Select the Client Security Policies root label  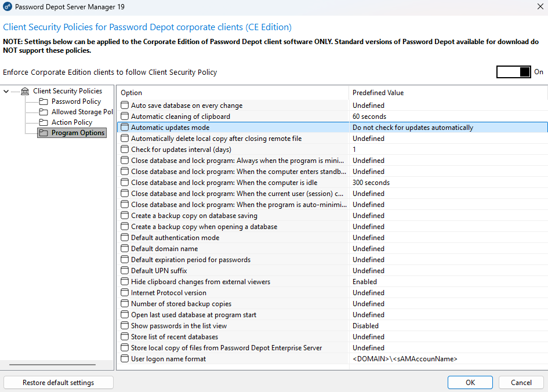(67, 91)
